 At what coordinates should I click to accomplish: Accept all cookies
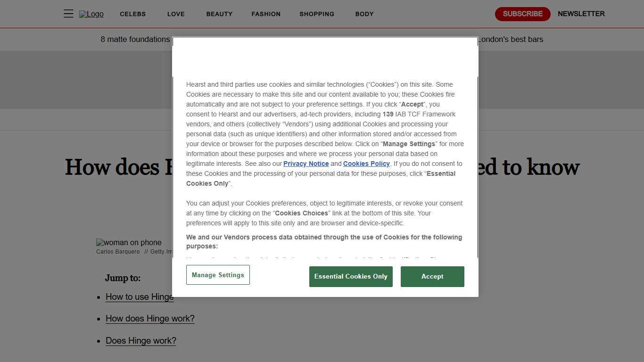click(432, 277)
